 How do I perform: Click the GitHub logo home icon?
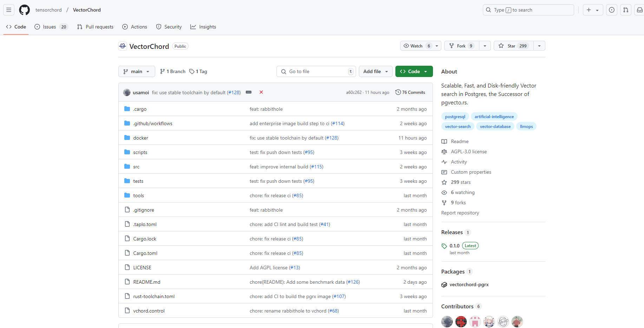point(24,10)
